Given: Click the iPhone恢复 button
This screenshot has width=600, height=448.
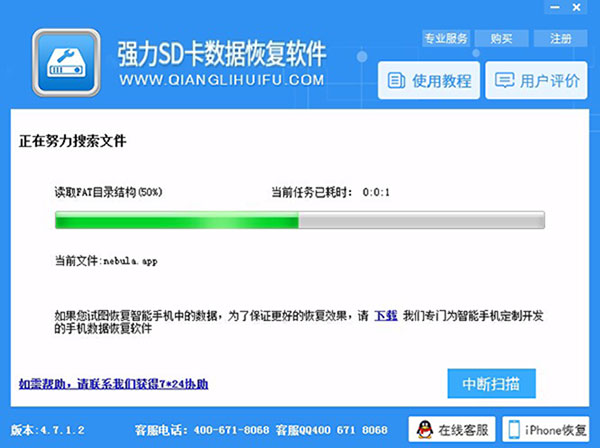Looking at the screenshot, I should [546, 430].
